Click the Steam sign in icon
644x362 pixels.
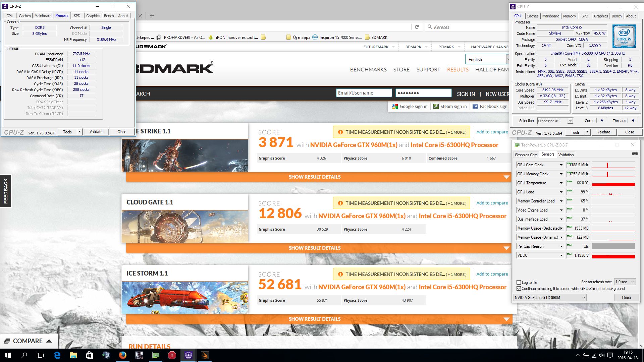(x=436, y=107)
